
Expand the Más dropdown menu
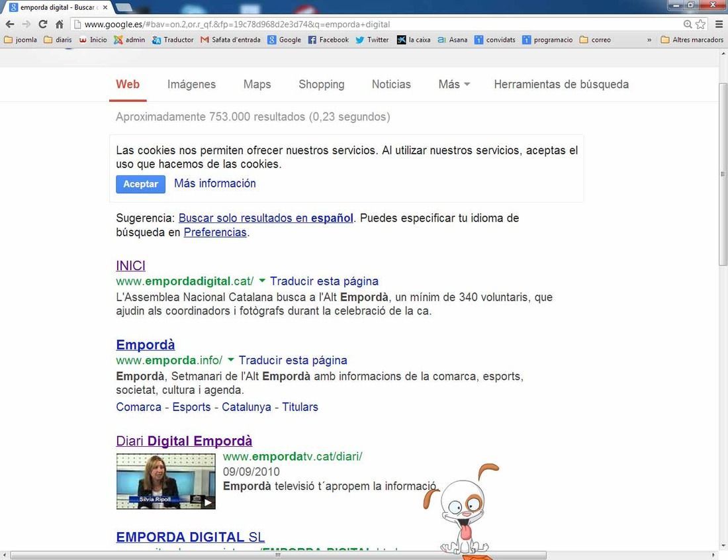click(455, 84)
